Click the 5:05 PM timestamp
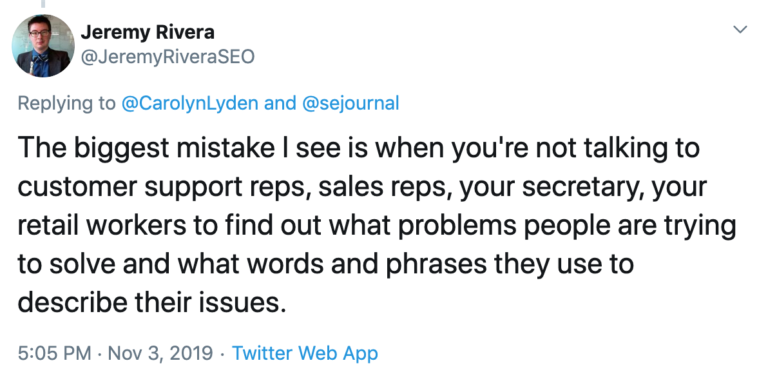 (x=54, y=353)
